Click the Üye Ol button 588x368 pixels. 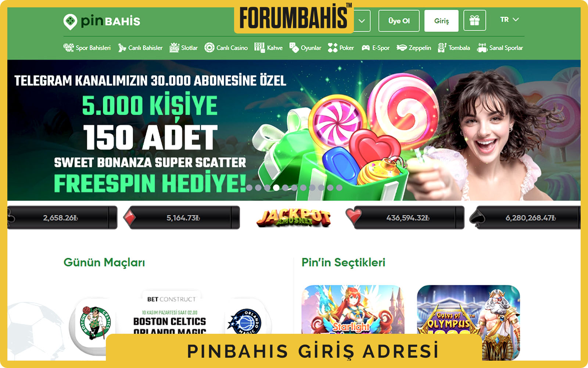pyautogui.click(x=399, y=21)
